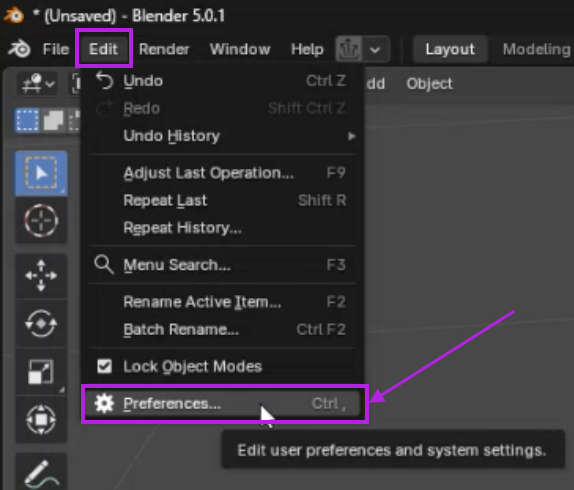Select the Transform tool

pos(41,419)
